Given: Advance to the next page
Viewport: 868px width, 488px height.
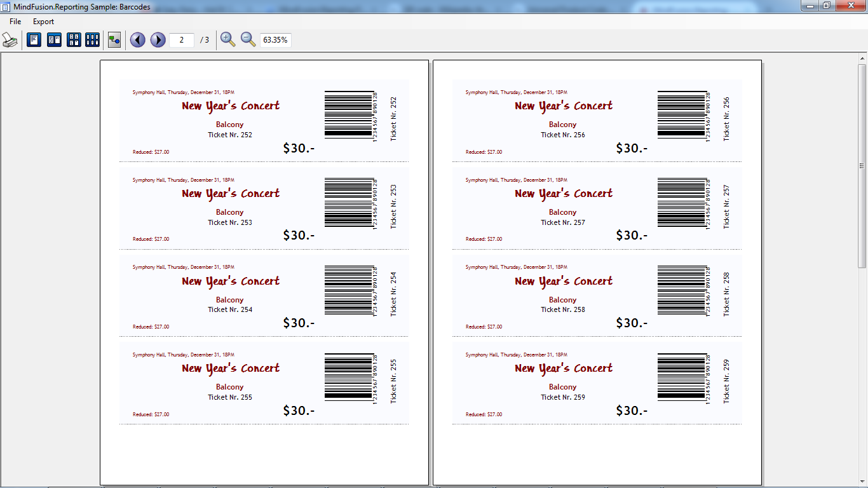Looking at the screenshot, I should tap(158, 40).
